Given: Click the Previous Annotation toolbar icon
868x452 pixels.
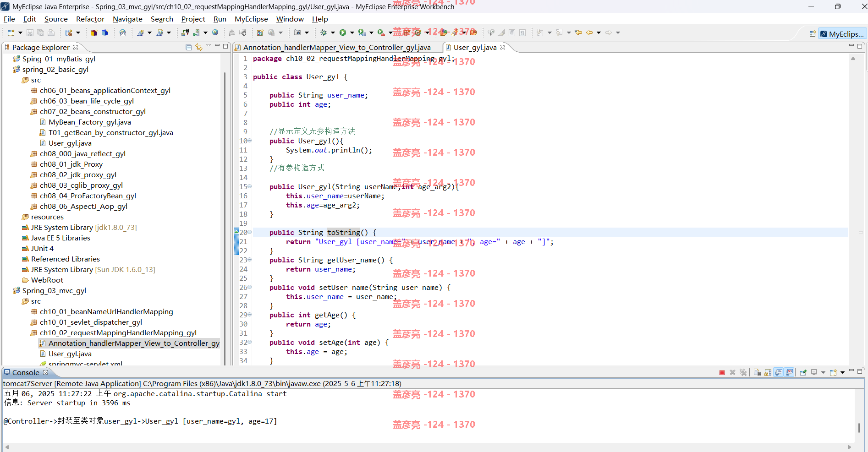Looking at the screenshot, I should (x=559, y=33).
